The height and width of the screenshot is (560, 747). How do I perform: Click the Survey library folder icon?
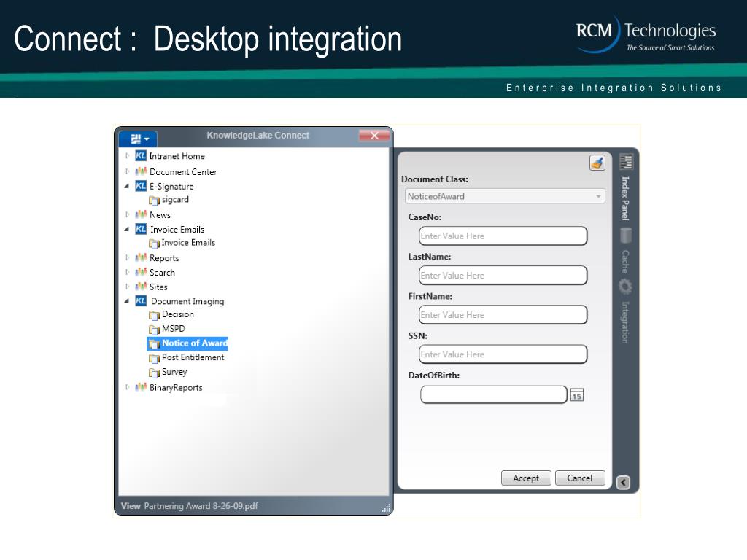(154, 373)
